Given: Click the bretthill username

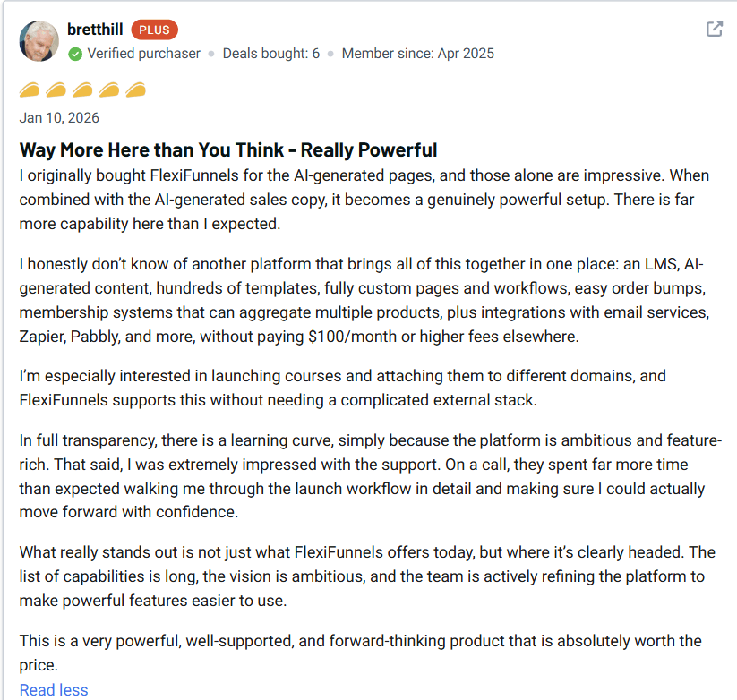Looking at the screenshot, I should point(96,30).
